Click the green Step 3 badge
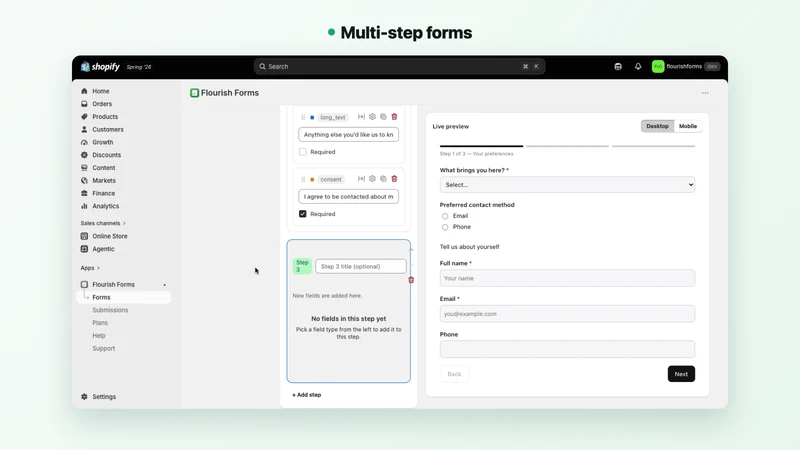This screenshot has height=450, width=800. (x=302, y=266)
